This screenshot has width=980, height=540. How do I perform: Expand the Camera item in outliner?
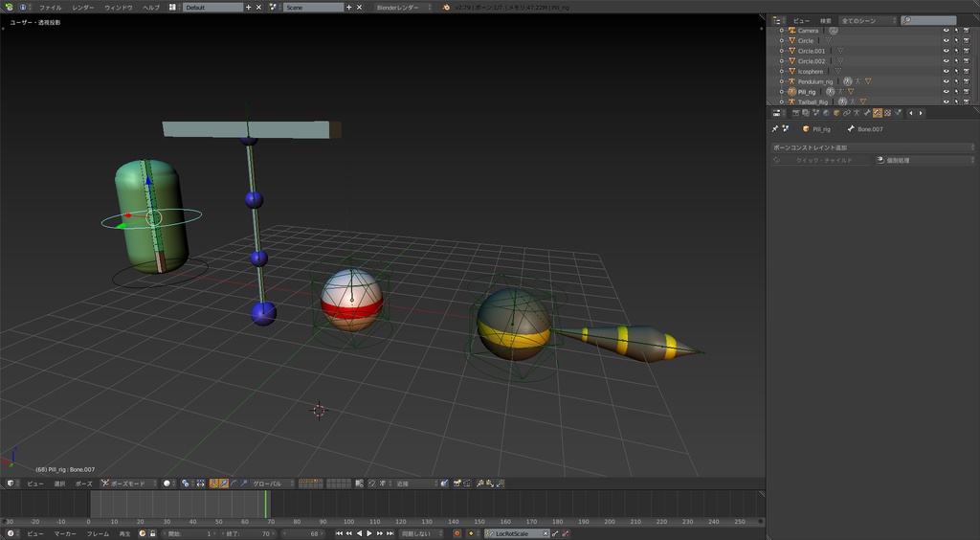coord(781,31)
